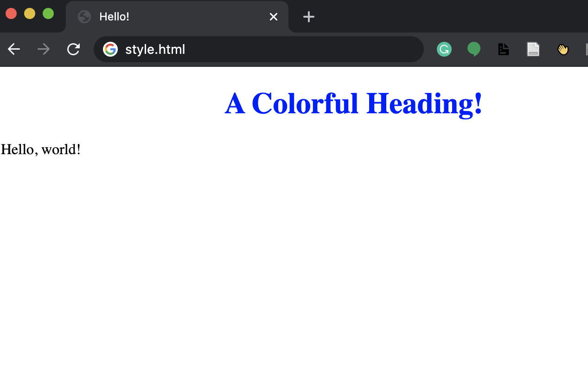588x377 pixels.
Task: Navigate back using the back arrow
Action: tap(14, 49)
